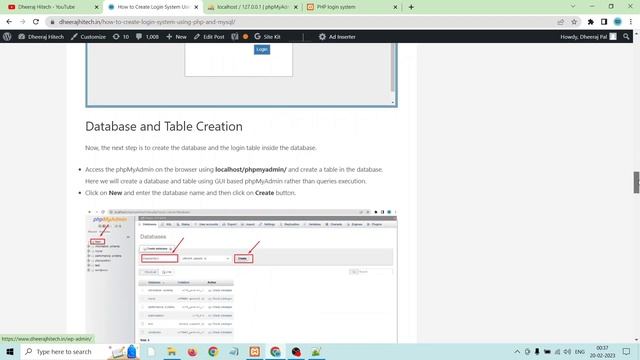The image size is (640, 360).
Task: Open the New content menu
Action: tap(176, 37)
